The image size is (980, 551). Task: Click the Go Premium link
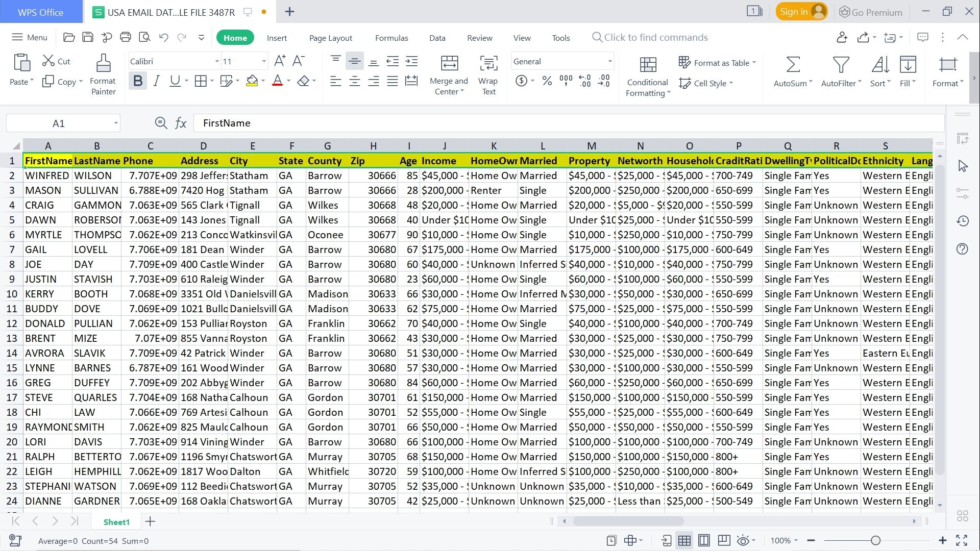point(871,11)
